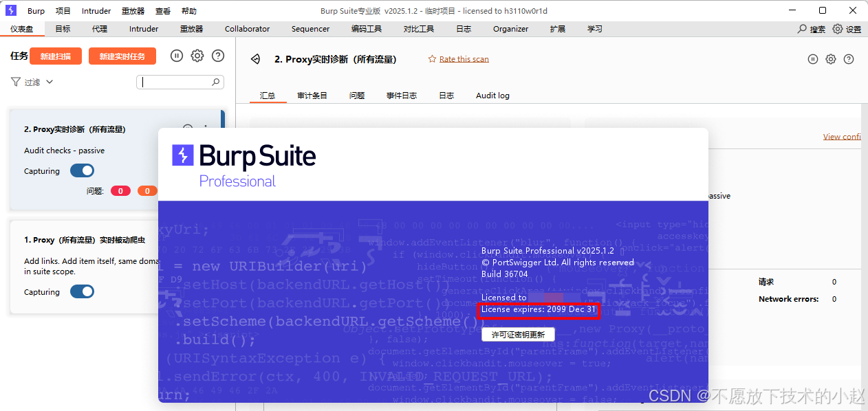The width and height of the screenshot is (868, 411).
Task: Open task settings gear in tasks panel
Action: click(x=197, y=56)
